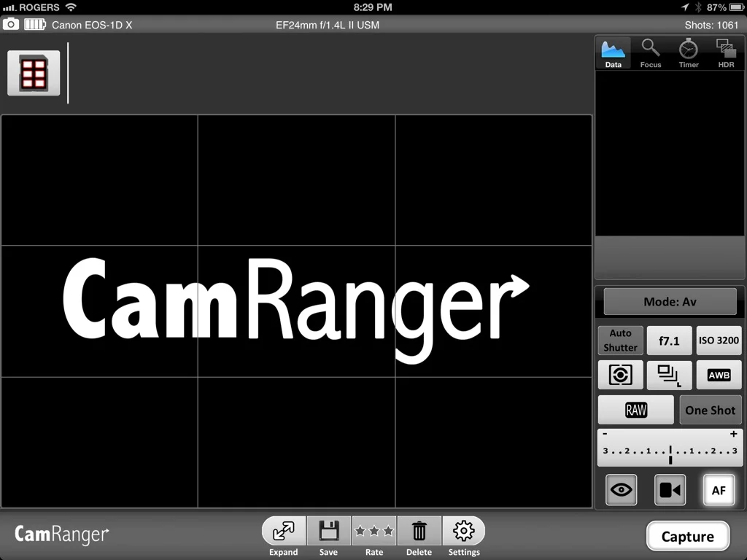Tap the Canon EOS-1D X camera name

(x=92, y=26)
